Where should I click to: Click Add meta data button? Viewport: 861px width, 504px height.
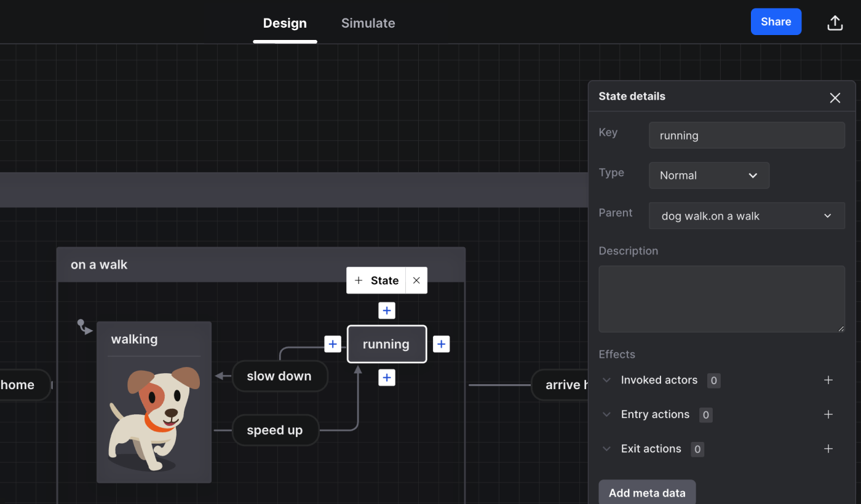647,492
